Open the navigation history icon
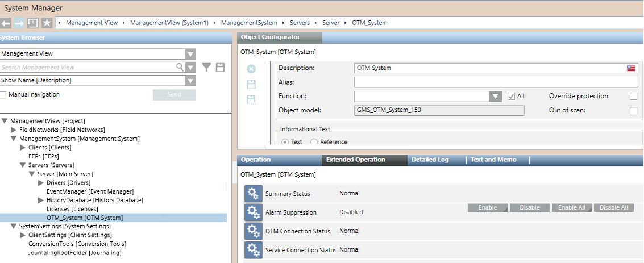644x263 pixels. click(33, 23)
